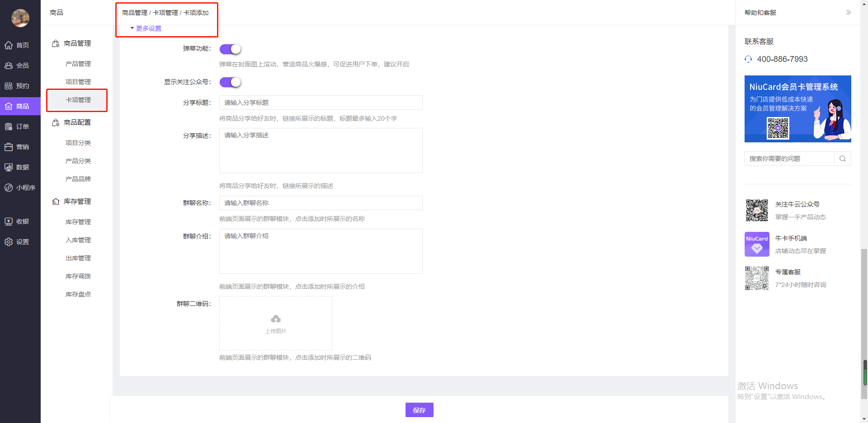Click the 商品管理 bag icon
Image resolution: width=868 pixels, height=423 pixels.
point(56,43)
